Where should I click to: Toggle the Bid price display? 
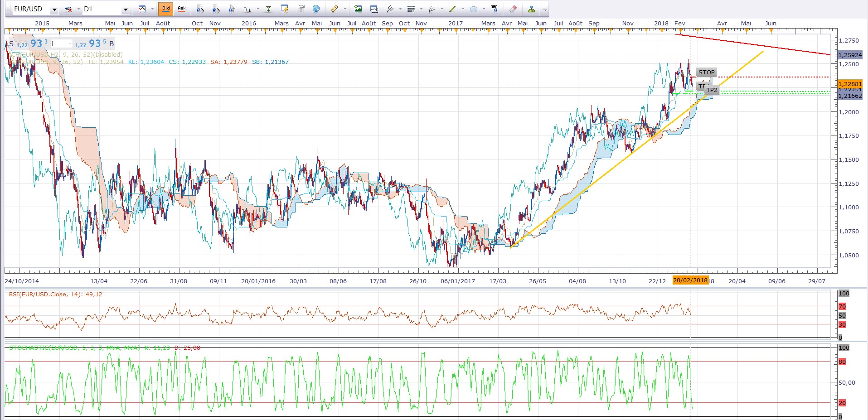[x=166, y=9]
